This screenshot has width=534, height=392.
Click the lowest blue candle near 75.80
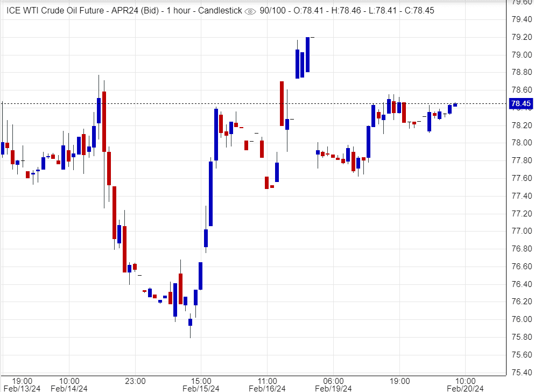(x=190, y=322)
